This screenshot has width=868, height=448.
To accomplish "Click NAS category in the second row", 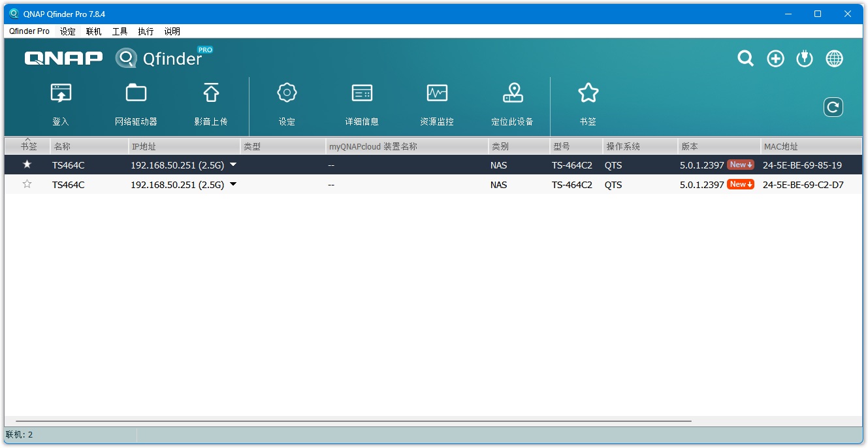I will coord(498,185).
